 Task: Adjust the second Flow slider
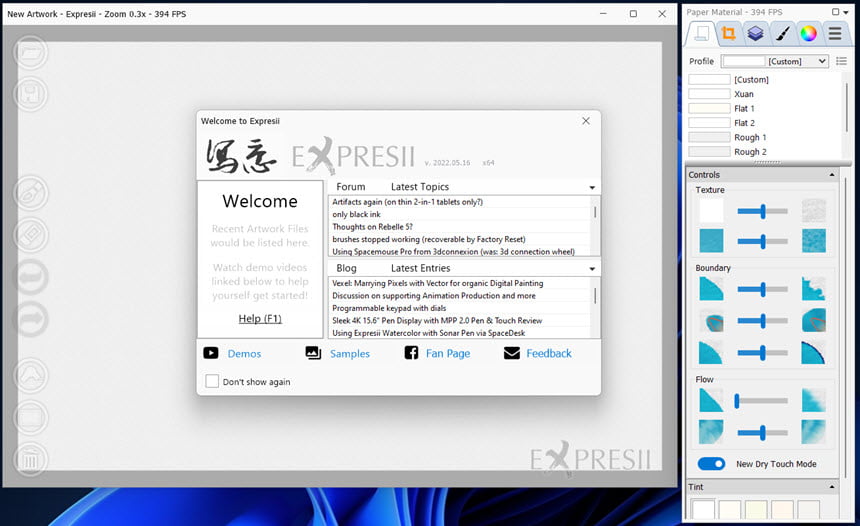click(x=762, y=433)
